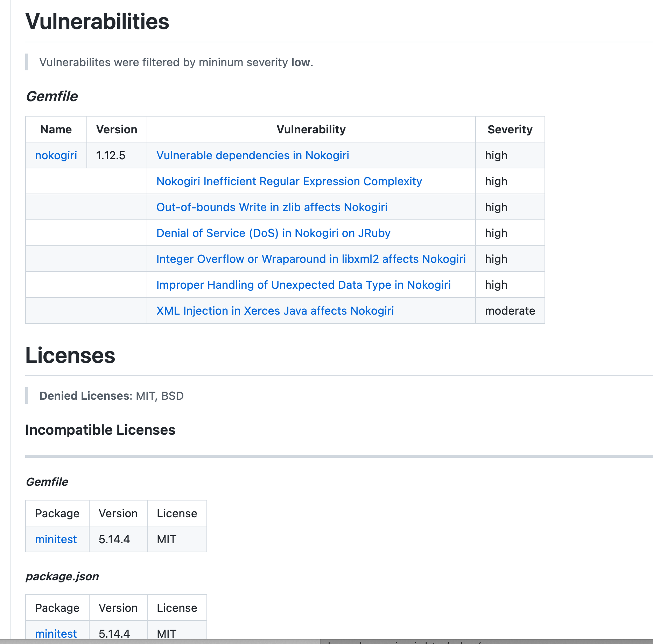Click the Gemfile heading under Incompatible Licenses

[47, 482]
